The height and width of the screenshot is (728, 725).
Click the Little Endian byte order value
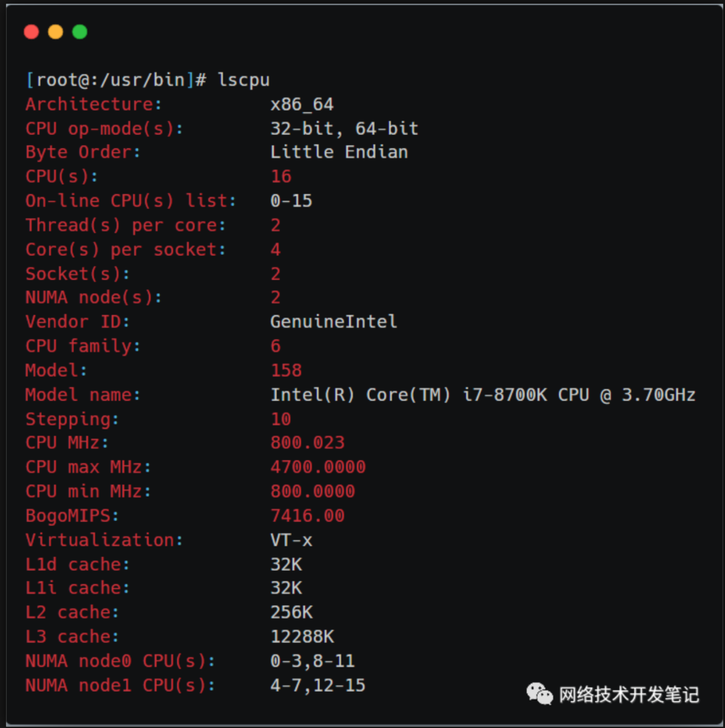point(339,153)
